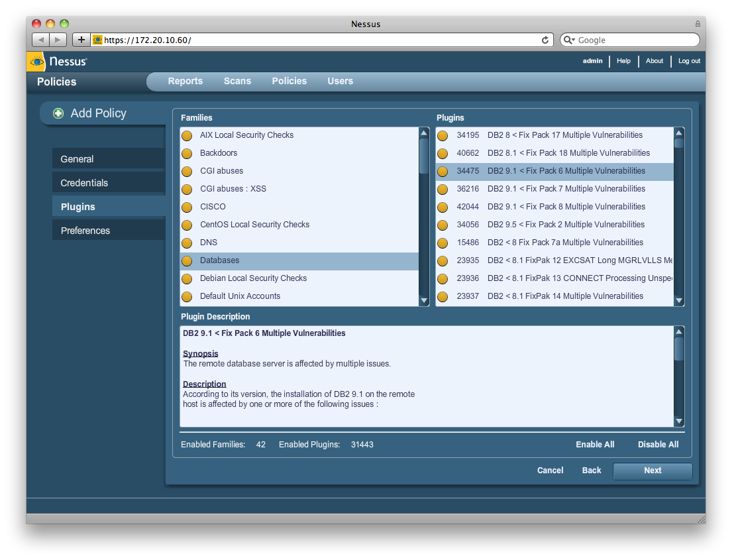
Task: Open the Policies tab in the top navigation
Action: (x=289, y=81)
